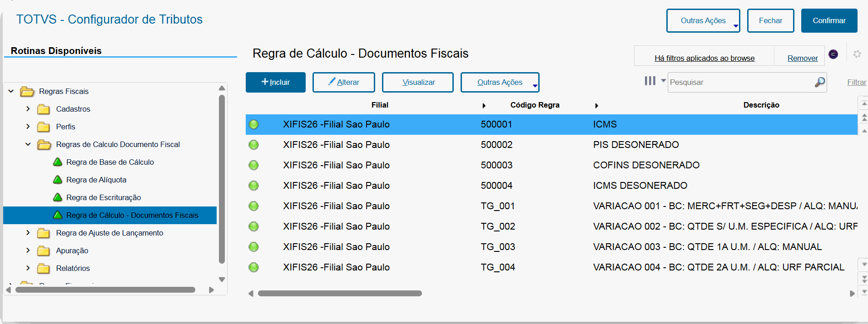Screen dimensions: 868x324
Task: Click the Relatórios folder icon
Action: (x=44, y=269)
